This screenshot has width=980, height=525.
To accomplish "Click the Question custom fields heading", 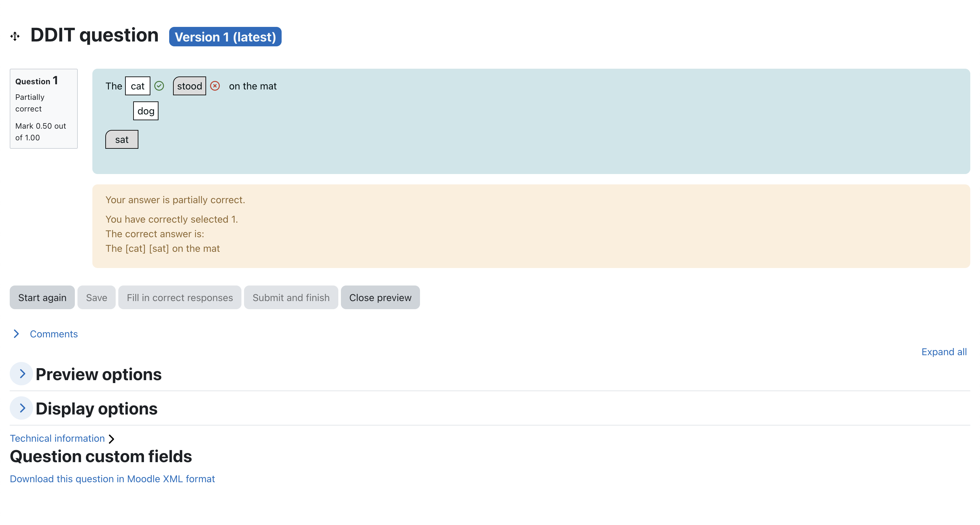I will [101, 456].
